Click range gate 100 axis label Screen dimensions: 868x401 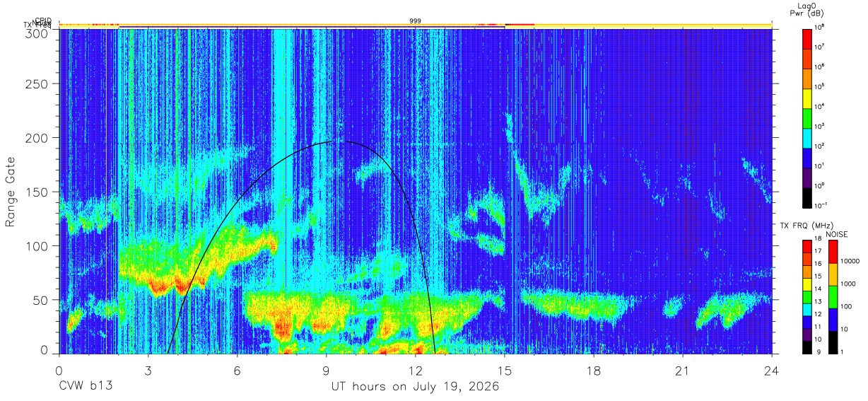pos(38,246)
